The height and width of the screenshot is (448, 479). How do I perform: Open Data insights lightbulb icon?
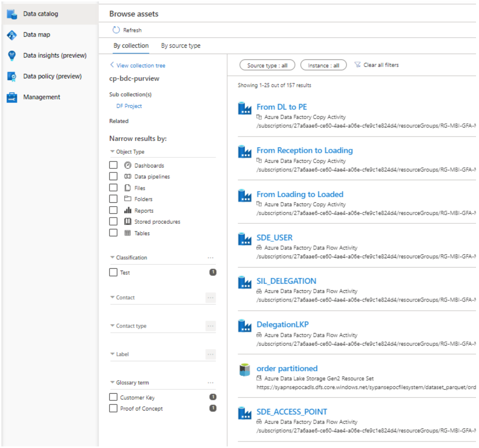pos(12,55)
